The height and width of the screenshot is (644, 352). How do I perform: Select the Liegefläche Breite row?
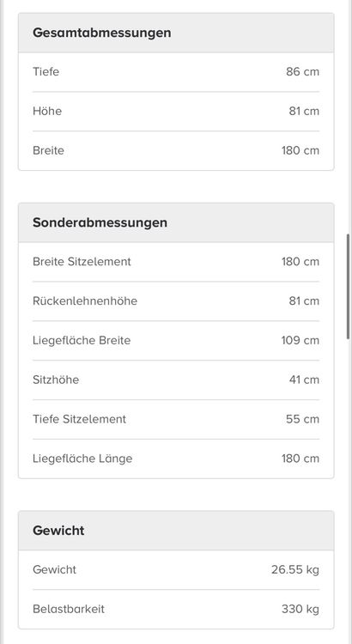tap(176, 341)
